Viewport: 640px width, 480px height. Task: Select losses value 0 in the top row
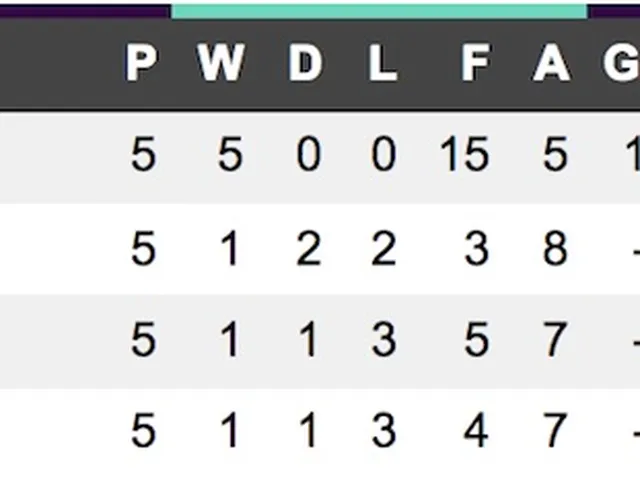click(x=383, y=156)
